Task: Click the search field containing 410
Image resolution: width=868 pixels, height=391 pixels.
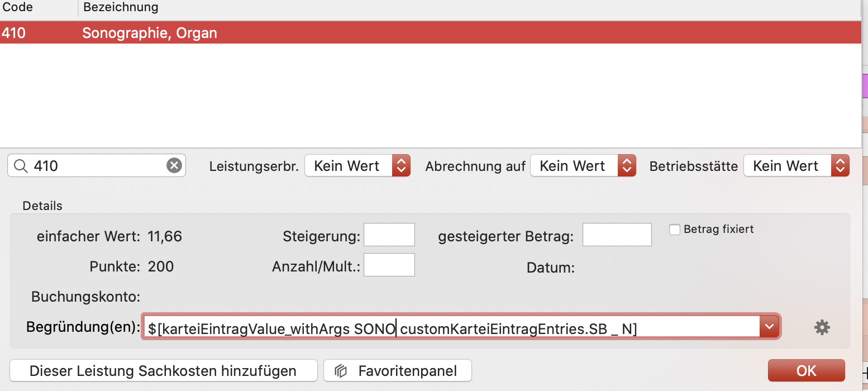Action: pos(95,165)
